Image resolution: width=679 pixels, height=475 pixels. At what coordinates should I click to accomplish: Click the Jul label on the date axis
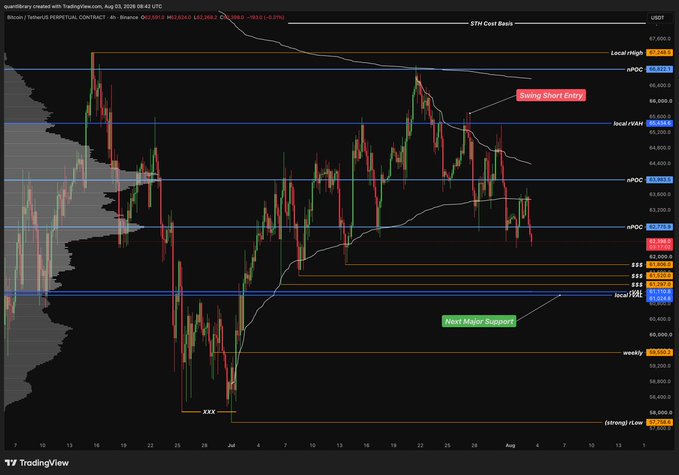point(231,445)
